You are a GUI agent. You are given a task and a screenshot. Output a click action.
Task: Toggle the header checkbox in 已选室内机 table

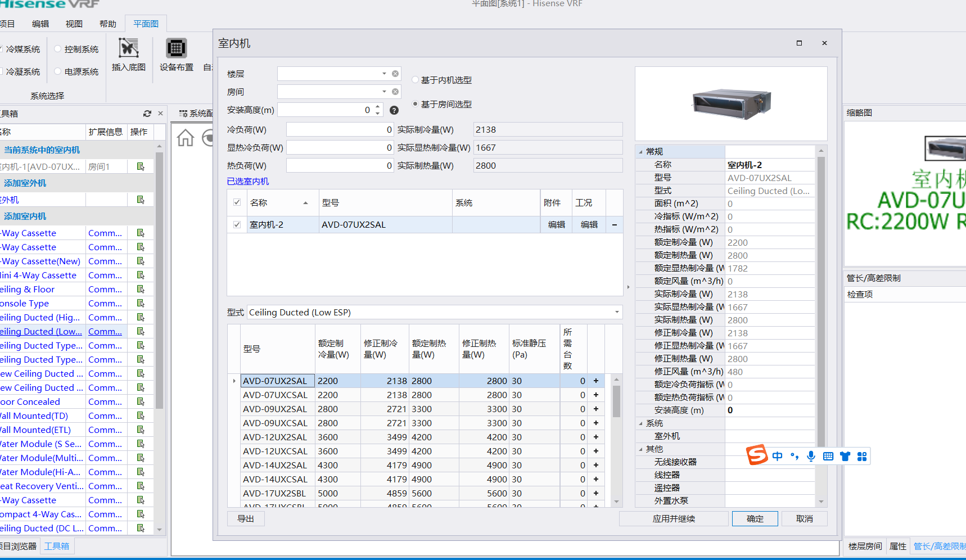[237, 202]
